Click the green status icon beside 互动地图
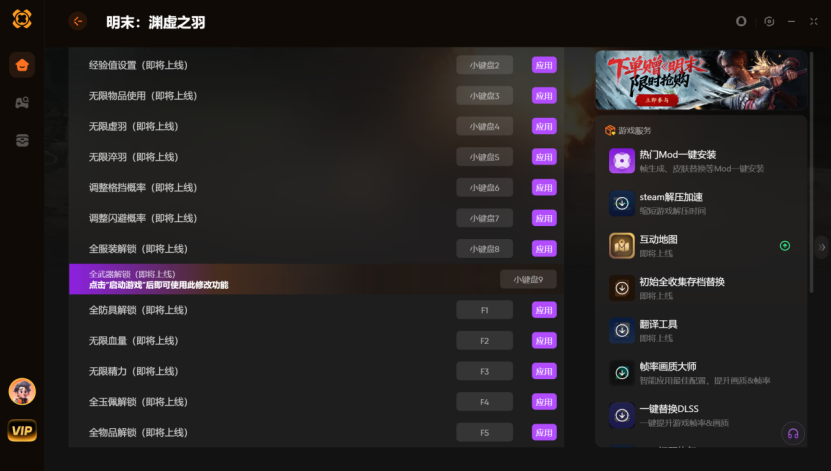 pyautogui.click(x=785, y=245)
